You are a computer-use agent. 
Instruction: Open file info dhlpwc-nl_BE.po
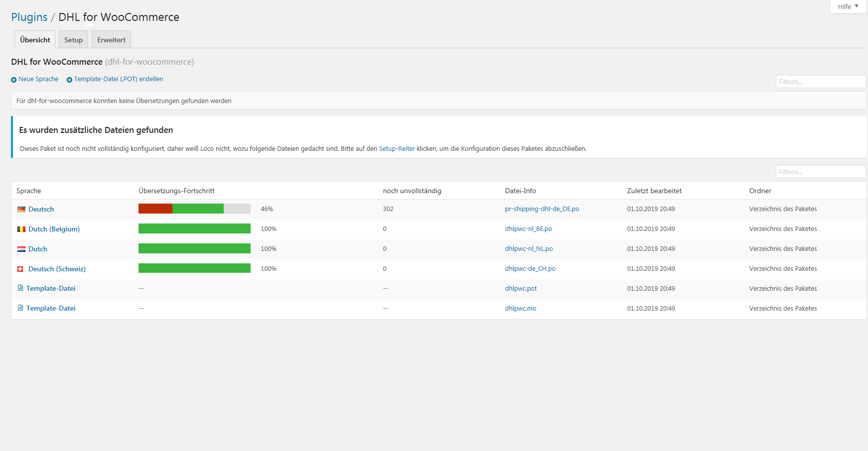coord(528,229)
